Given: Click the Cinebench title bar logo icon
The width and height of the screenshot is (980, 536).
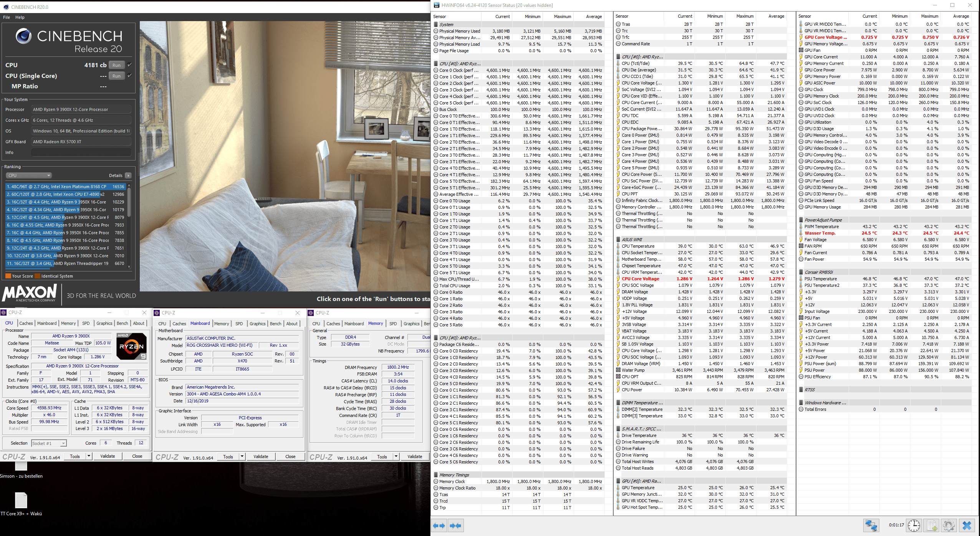Looking at the screenshot, I should pyautogui.click(x=6, y=7).
